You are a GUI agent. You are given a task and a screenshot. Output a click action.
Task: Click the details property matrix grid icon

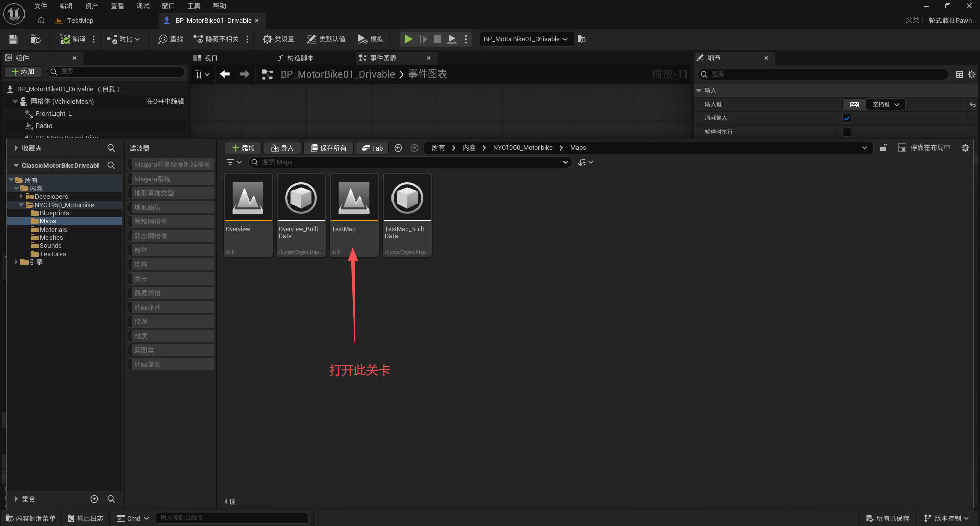tap(960, 74)
